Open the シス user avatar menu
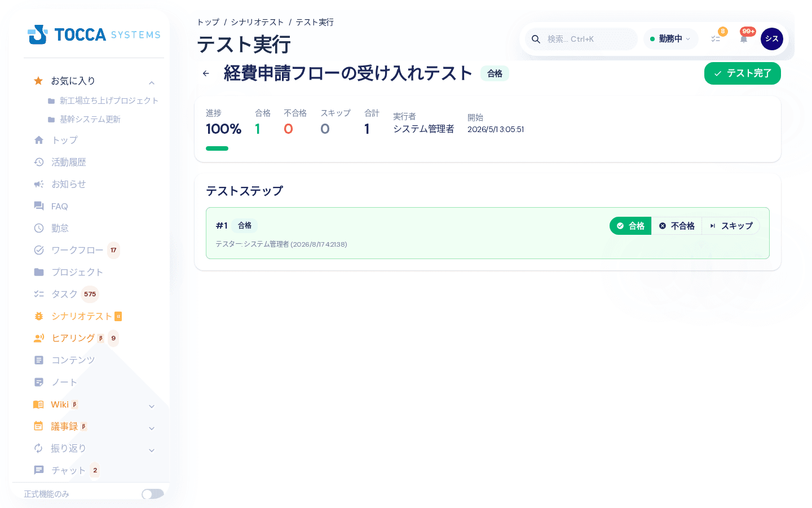The image size is (812, 508). pos(772,39)
